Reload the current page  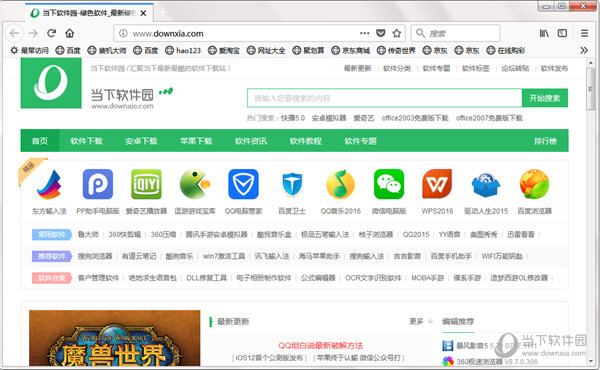coord(52,33)
